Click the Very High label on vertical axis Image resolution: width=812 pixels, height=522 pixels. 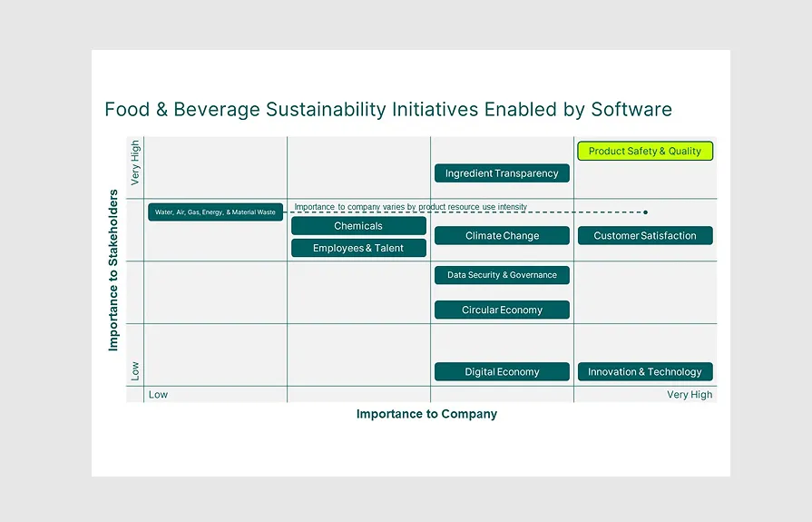pos(135,163)
